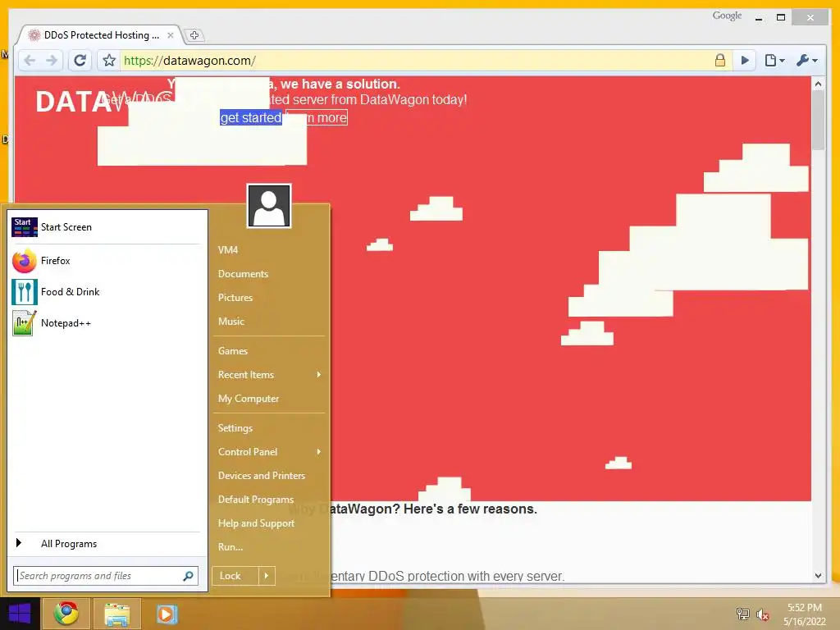The width and height of the screenshot is (840, 630).
Task: Click the get started button
Action: tap(251, 117)
